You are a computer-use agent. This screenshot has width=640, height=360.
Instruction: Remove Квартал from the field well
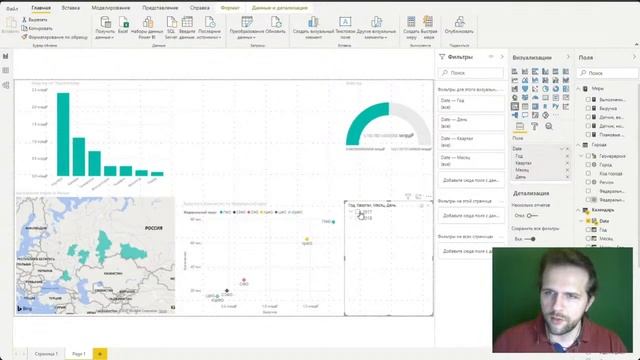[567, 163]
